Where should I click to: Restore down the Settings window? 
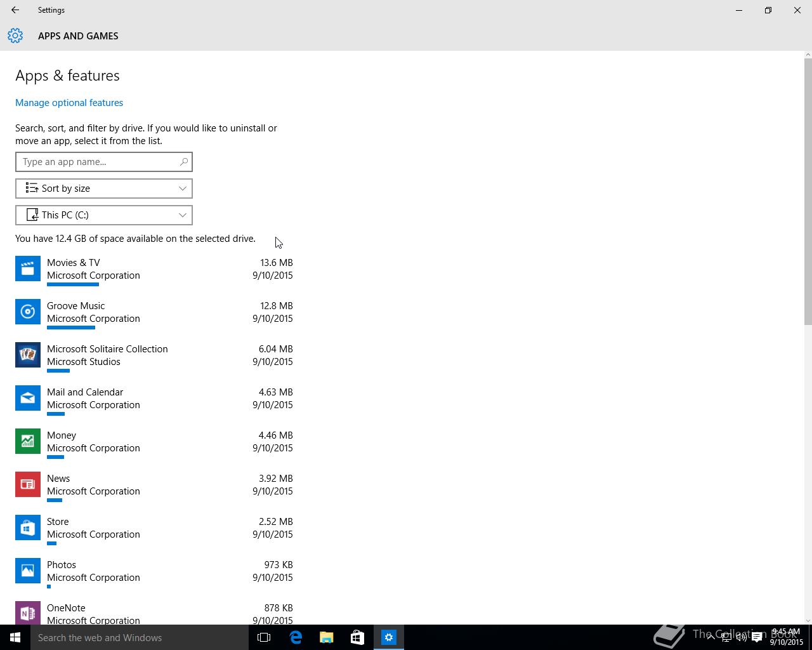coord(768,10)
